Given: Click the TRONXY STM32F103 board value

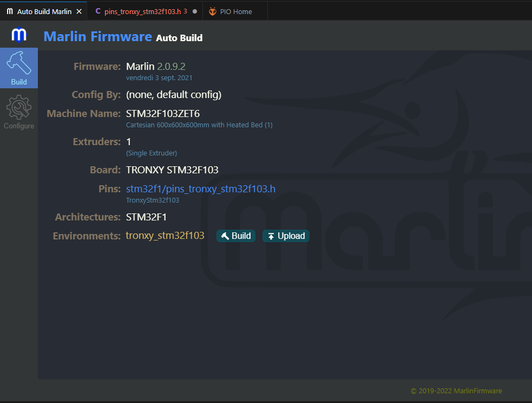Looking at the screenshot, I should (x=172, y=170).
